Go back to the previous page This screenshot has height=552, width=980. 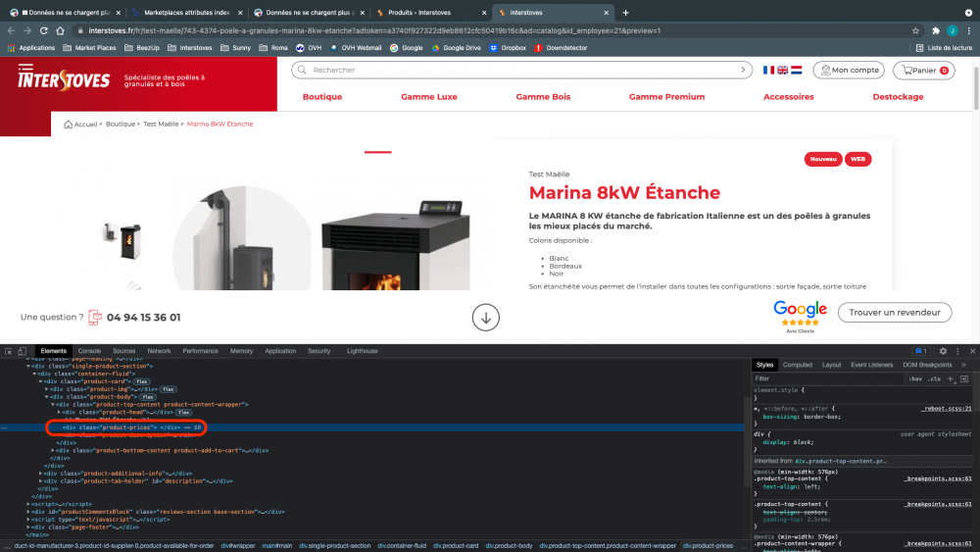11,30
